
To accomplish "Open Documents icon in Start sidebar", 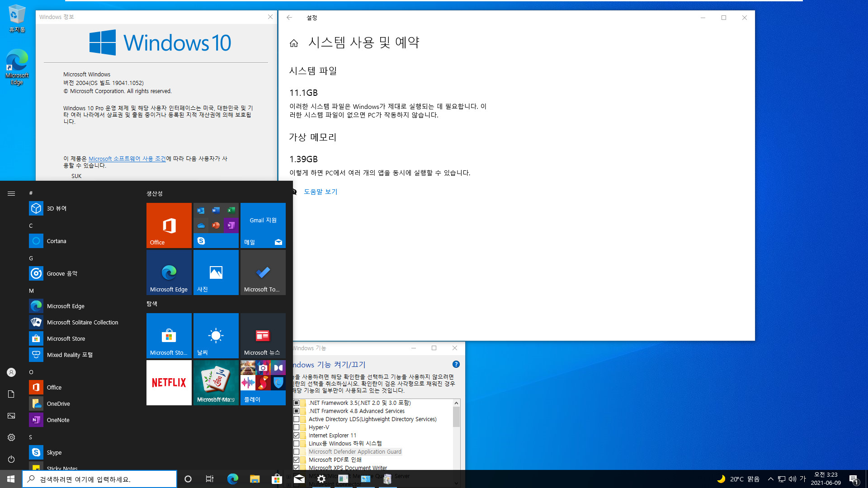I will pos(11,394).
